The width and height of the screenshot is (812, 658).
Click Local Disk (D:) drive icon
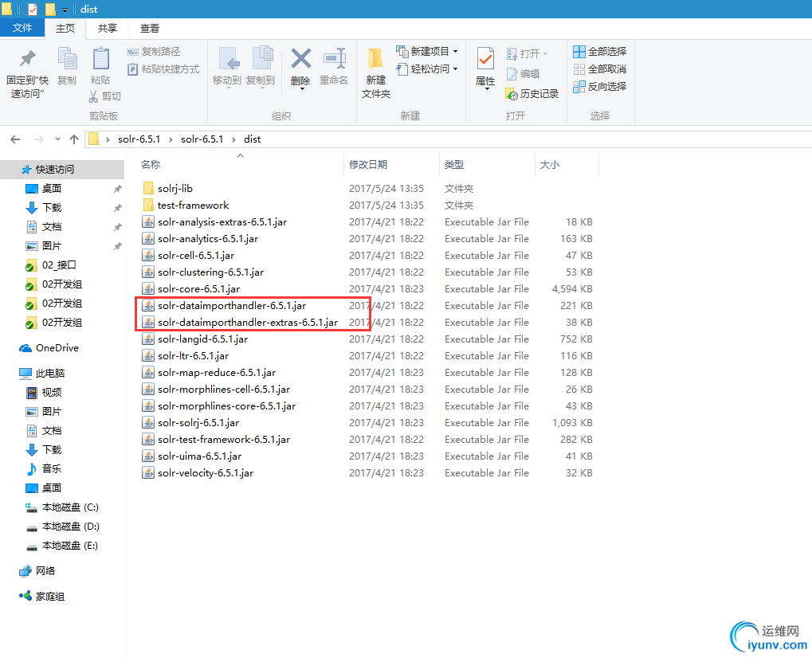pos(32,527)
